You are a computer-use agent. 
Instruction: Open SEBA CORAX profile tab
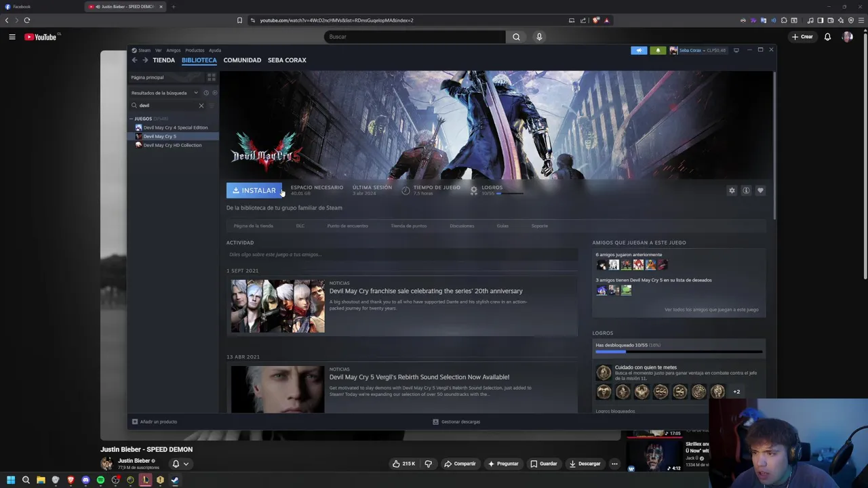click(x=287, y=60)
